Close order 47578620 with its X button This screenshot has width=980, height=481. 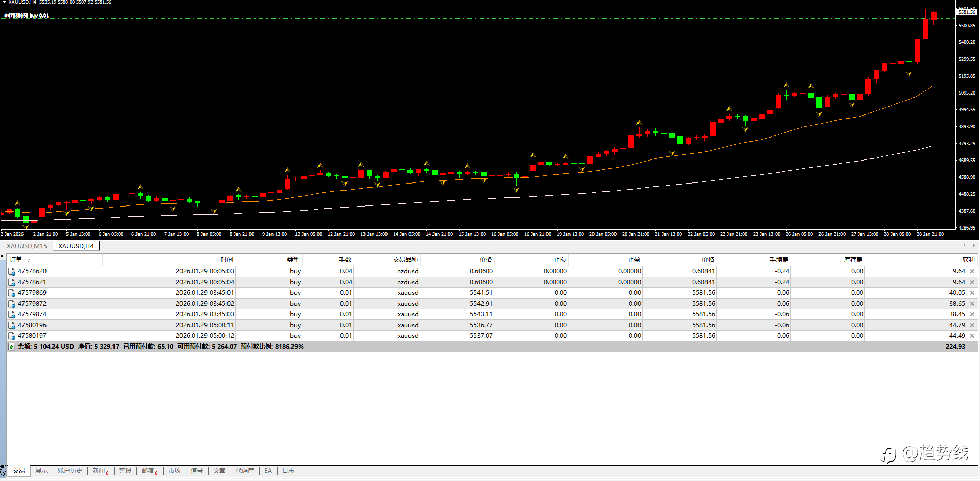(972, 271)
